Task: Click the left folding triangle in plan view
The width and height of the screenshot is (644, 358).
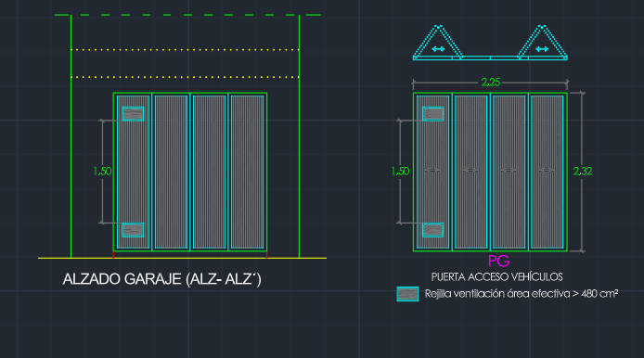Action: pos(438,43)
